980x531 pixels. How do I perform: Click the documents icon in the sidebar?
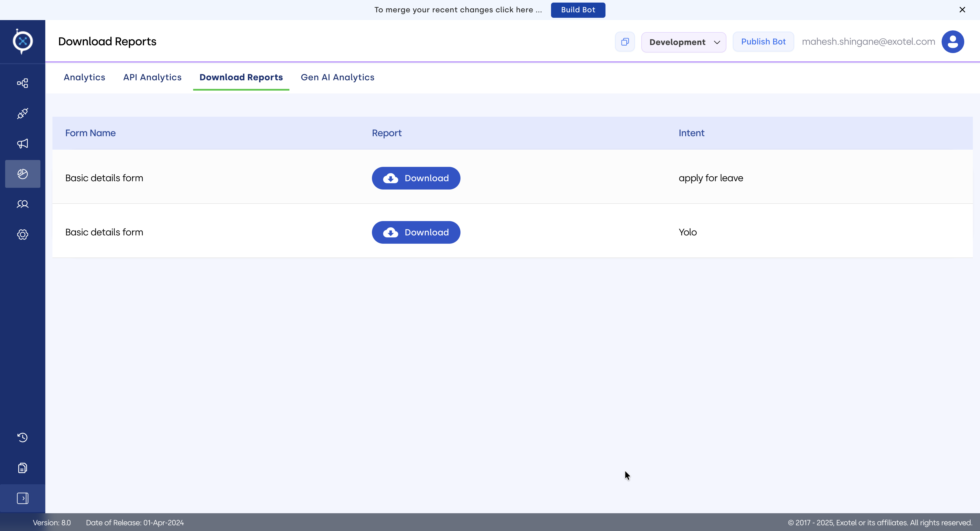point(22,468)
